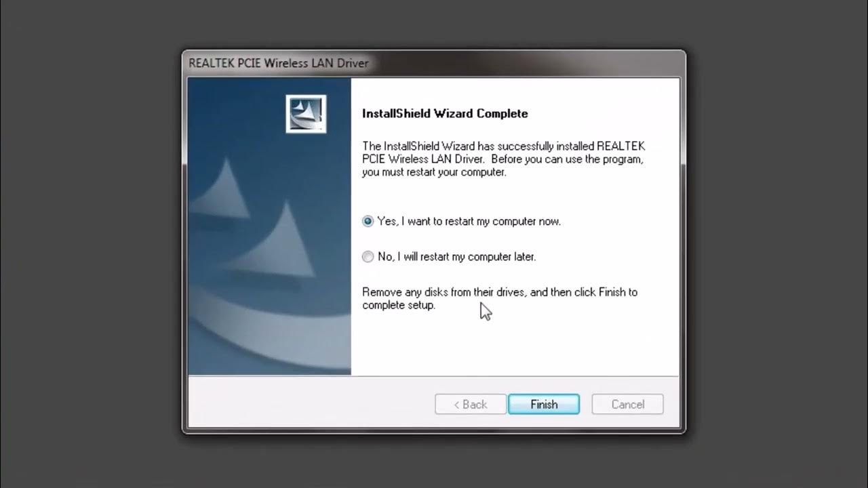868x488 pixels.
Task: Click the 'Remove any disks from their drives' text
Action: [x=500, y=299]
